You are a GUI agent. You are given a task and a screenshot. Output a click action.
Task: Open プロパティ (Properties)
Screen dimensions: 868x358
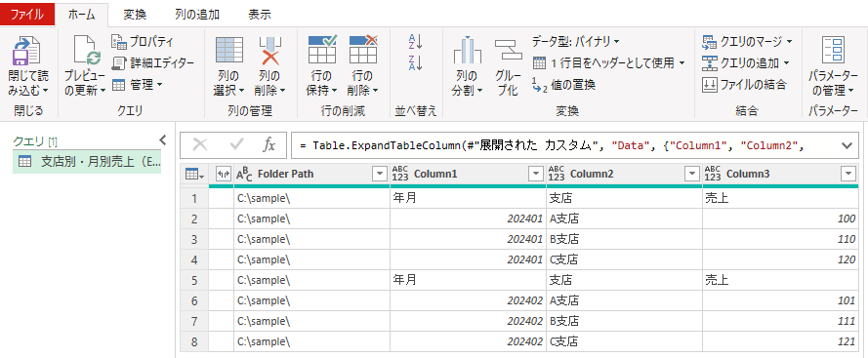tap(143, 42)
